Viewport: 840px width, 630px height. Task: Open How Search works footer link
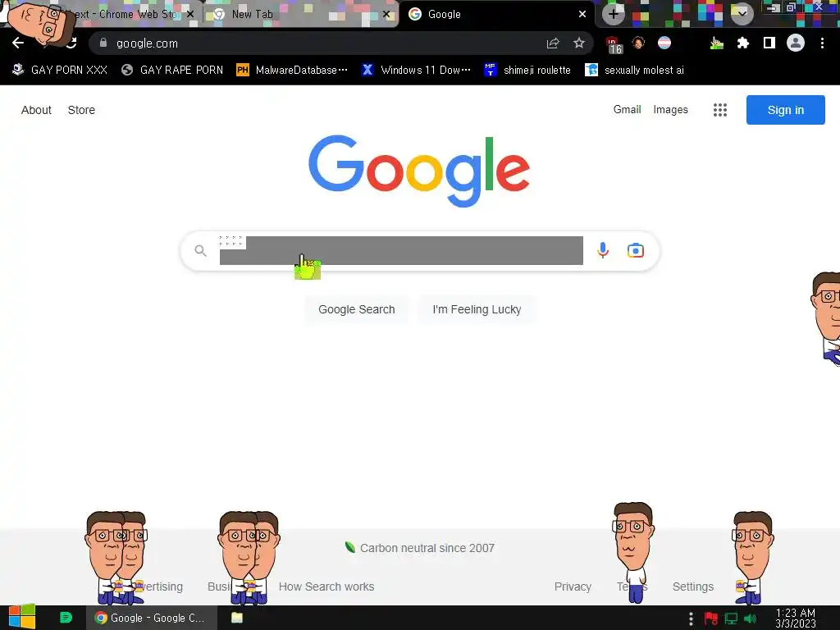(x=326, y=587)
